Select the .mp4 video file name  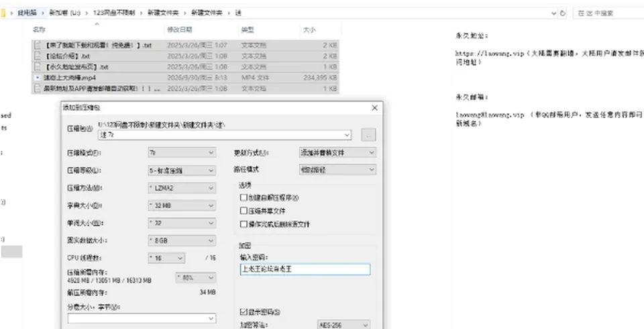70,77
